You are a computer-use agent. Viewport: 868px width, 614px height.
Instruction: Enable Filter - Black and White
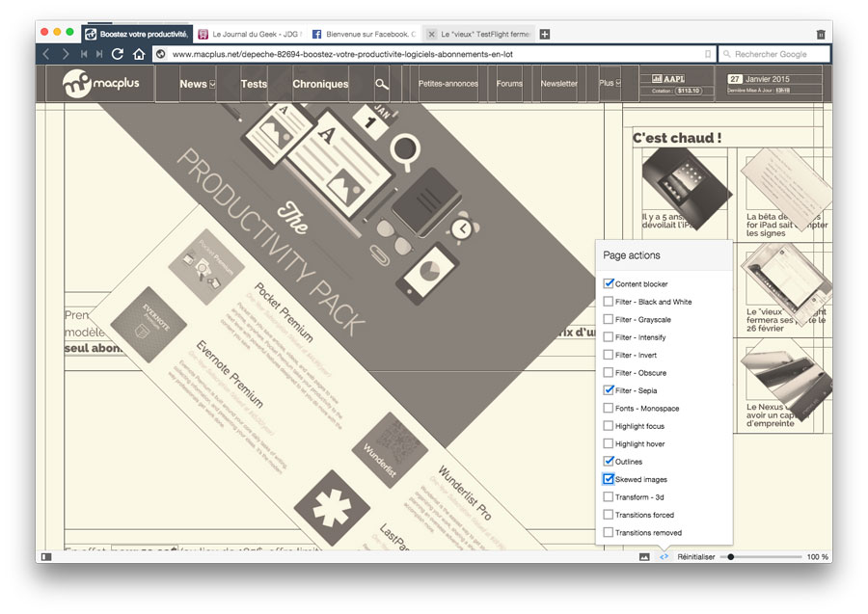(x=609, y=302)
